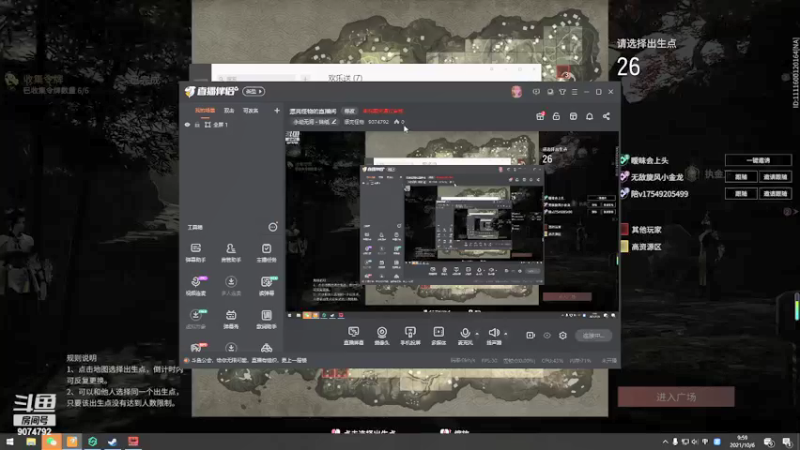The image size is (800, 450).
Task: Expand the speaker options arrow
Action: pos(506,334)
